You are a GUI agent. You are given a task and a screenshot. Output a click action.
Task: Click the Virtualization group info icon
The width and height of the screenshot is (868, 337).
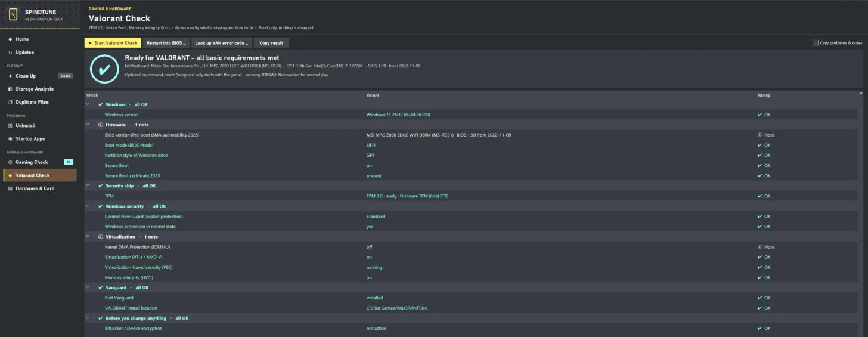pyautogui.click(x=100, y=237)
